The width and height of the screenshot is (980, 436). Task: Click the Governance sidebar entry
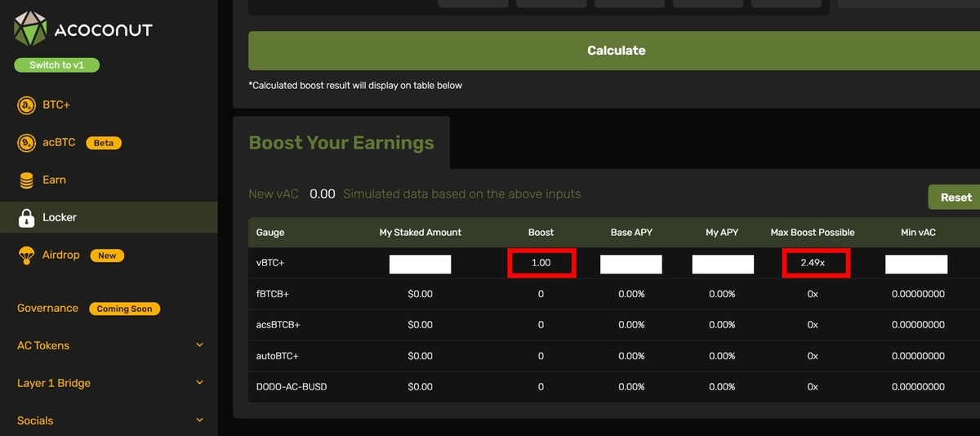[47, 308]
